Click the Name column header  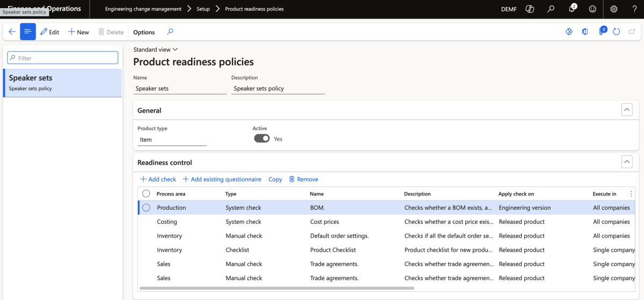click(317, 194)
